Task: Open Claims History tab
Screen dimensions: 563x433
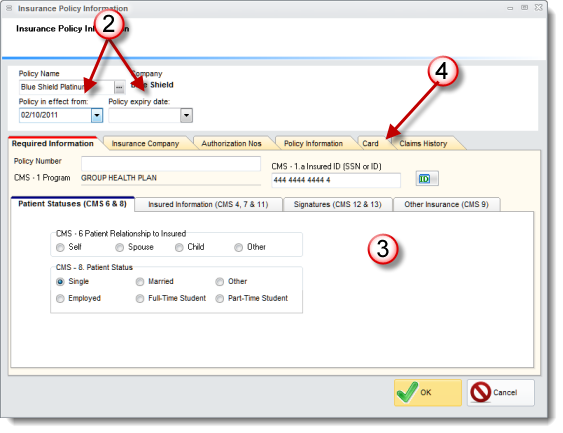Action: pyautogui.click(x=423, y=144)
